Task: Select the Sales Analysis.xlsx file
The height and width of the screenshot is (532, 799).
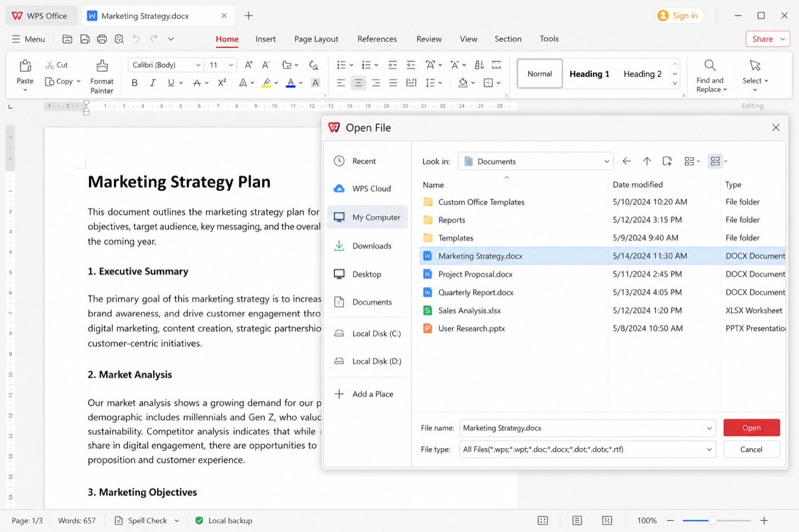Action: [x=603, y=310]
